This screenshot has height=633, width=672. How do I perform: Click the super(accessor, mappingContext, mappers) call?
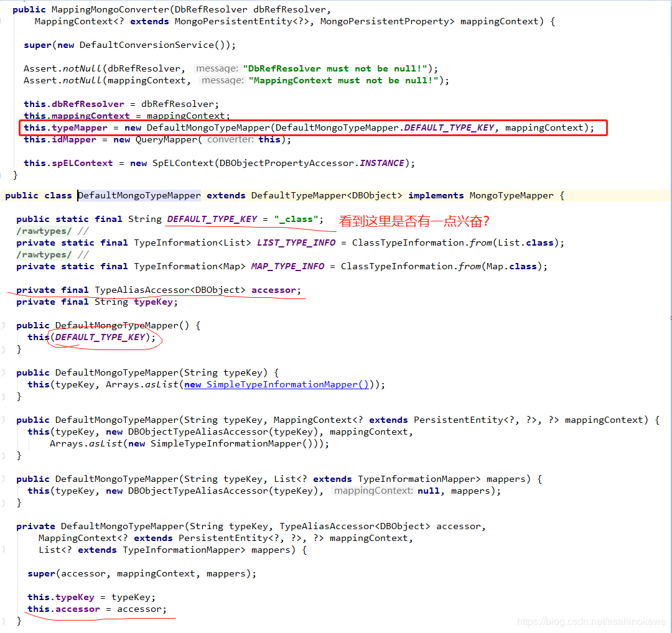click(141, 573)
